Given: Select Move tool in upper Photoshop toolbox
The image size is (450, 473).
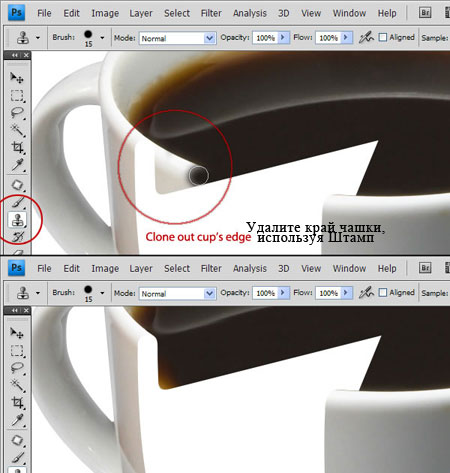Looking at the screenshot, I should pos(17,78).
